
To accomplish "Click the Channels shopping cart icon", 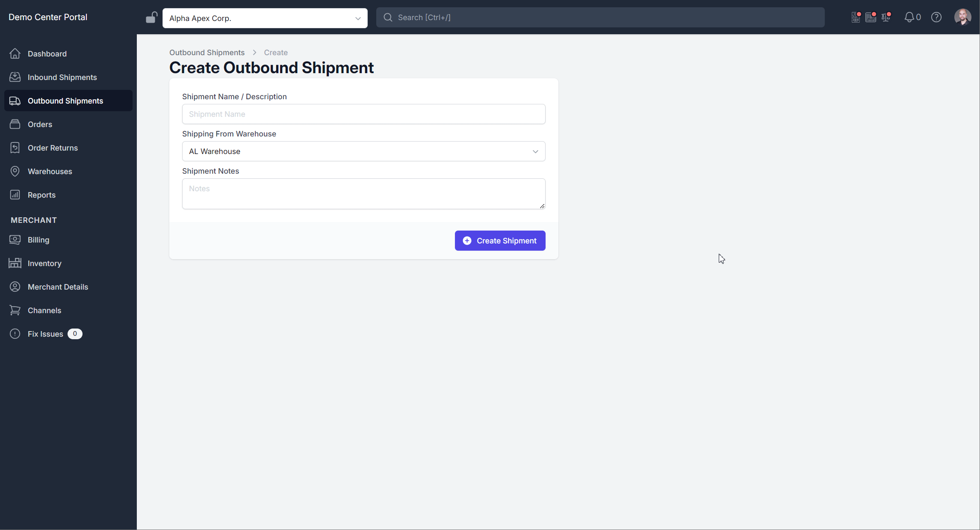I will (15, 310).
